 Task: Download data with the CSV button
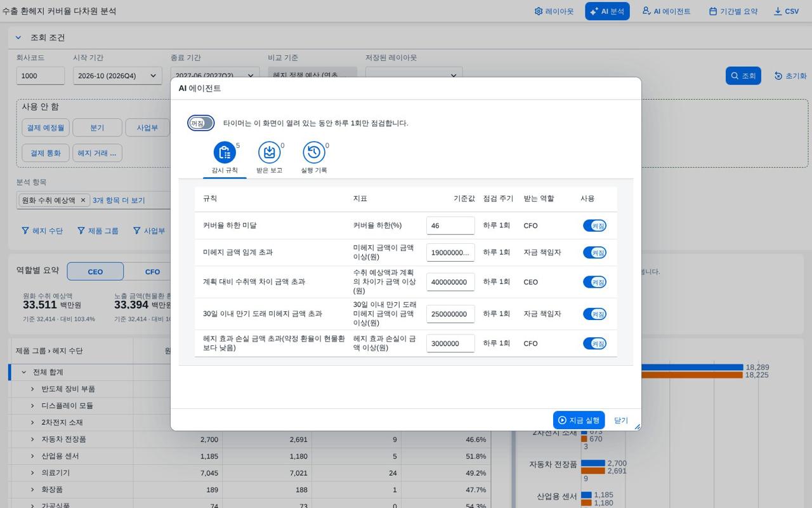(x=786, y=11)
